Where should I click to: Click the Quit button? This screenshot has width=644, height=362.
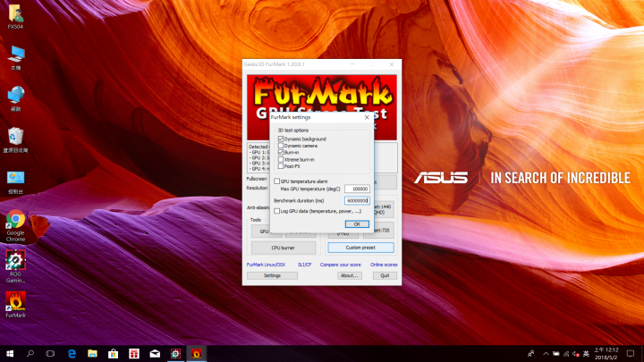coord(385,275)
